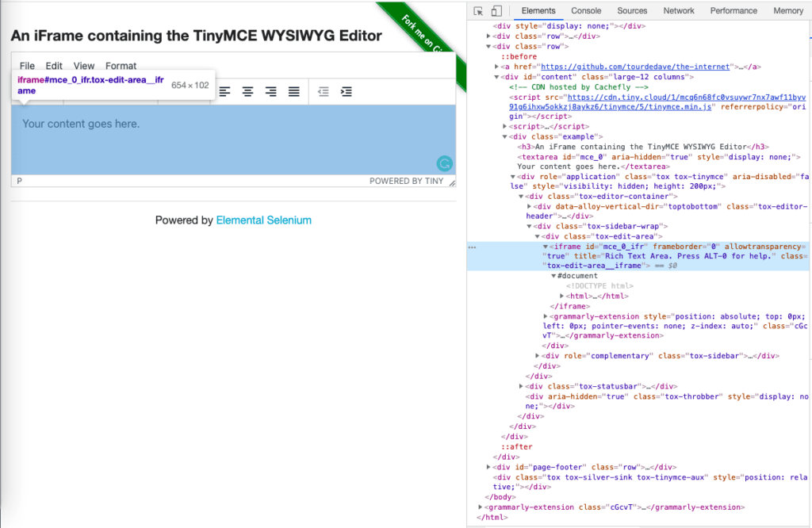Image resolution: width=812 pixels, height=528 pixels.
Task: Select the align right icon
Action: coord(270,91)
